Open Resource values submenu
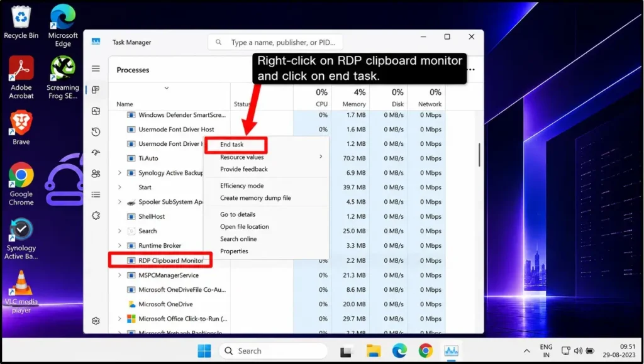 [266, 157]
